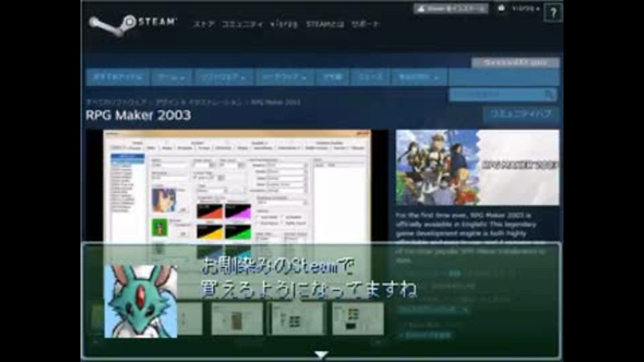Select the rightmost screenshot thumbnail
The width and height of the screenshot is (644, 362).
coord(358,319)
